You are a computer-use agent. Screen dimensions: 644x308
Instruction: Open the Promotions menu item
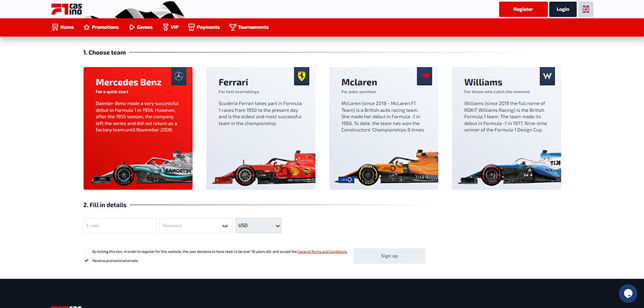pyautogui.click(x=101, y=27)
